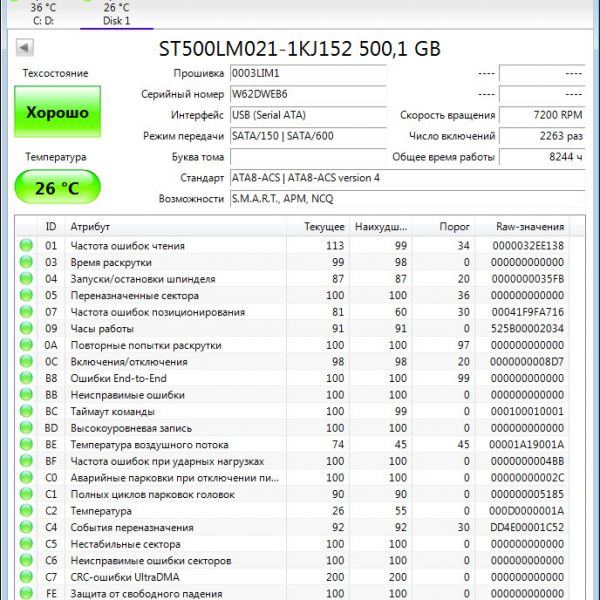This screenshot has height=600, width=600.
Task: Select the Частота ошибок чтения attribute name
Action: point(127,246)
